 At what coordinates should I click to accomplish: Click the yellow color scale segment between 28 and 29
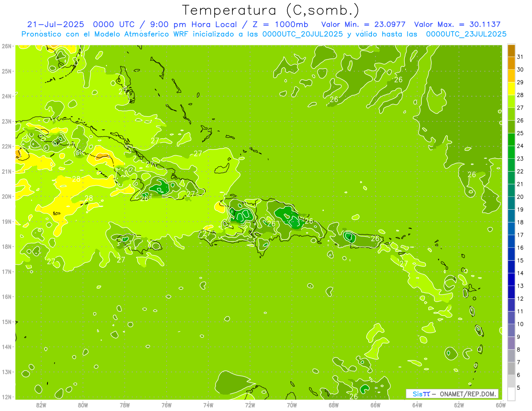pos(511,89)
